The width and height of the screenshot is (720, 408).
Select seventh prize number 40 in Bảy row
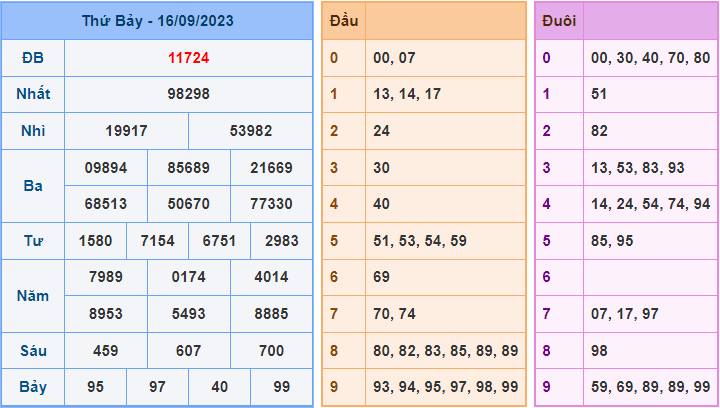(x=219, y=387)
